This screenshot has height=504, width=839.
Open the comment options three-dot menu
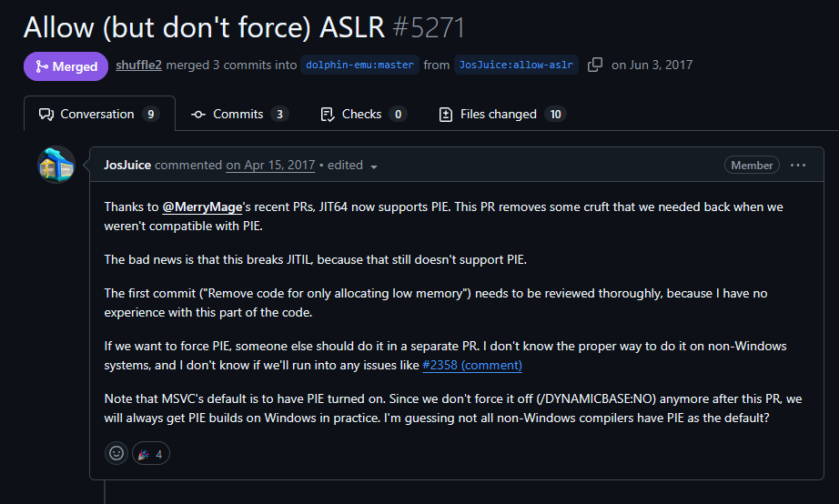tap(798, 166)
